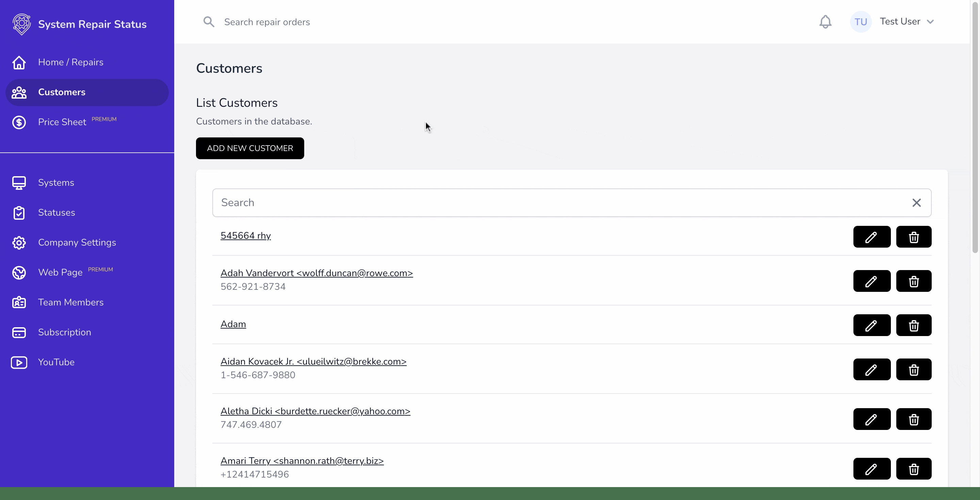Click phone number 562-921-8734

(253, 287)
